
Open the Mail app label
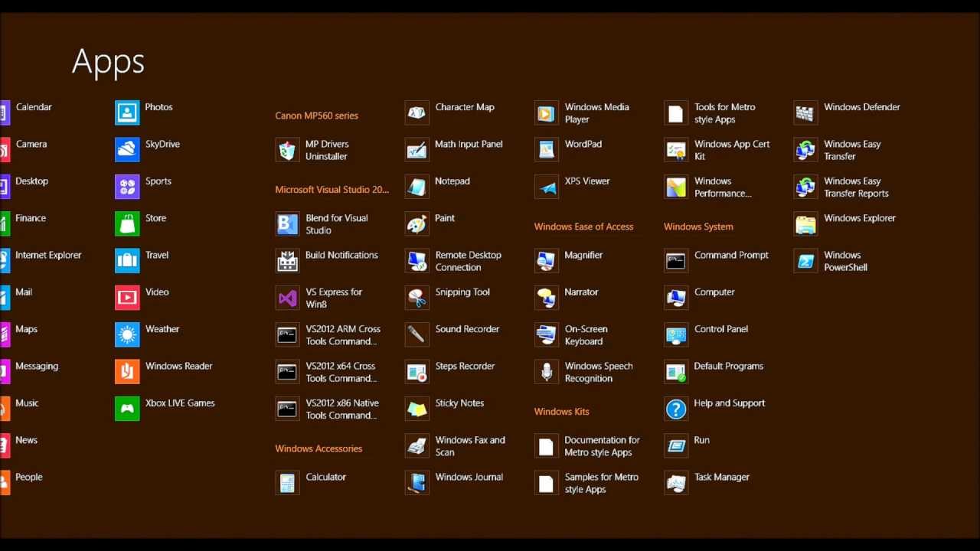tap(24, 292)
